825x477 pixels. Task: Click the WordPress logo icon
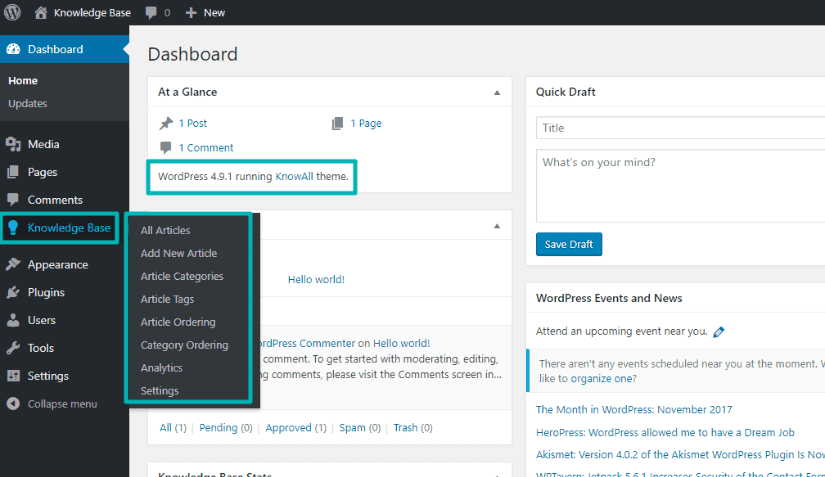click(13, 12)
